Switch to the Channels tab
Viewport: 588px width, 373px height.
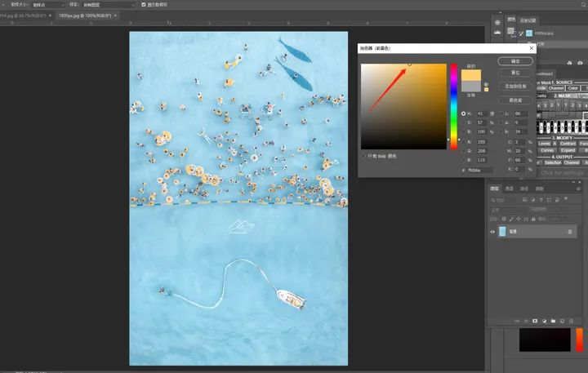(510, 189)
